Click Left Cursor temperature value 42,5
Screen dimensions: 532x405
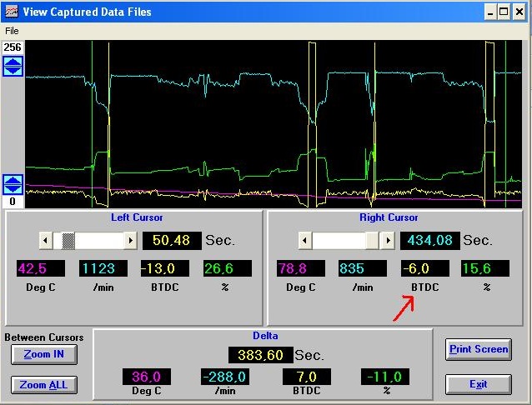(41, 268)
